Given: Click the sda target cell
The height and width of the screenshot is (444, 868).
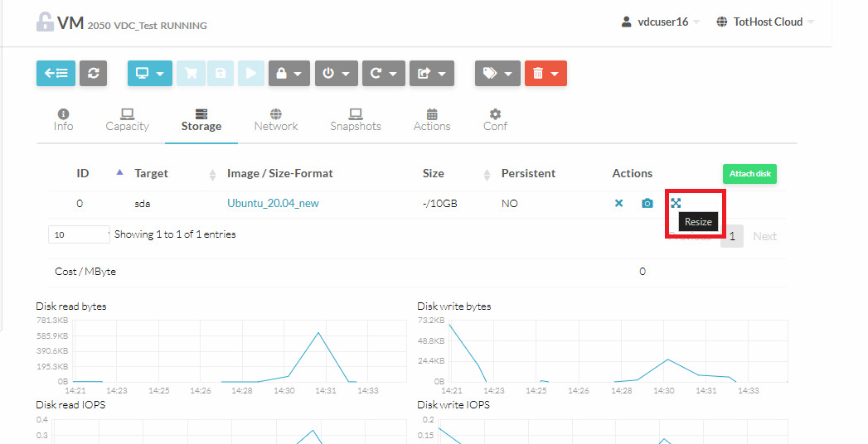Looking at the screenshot, I should [143, 204].
